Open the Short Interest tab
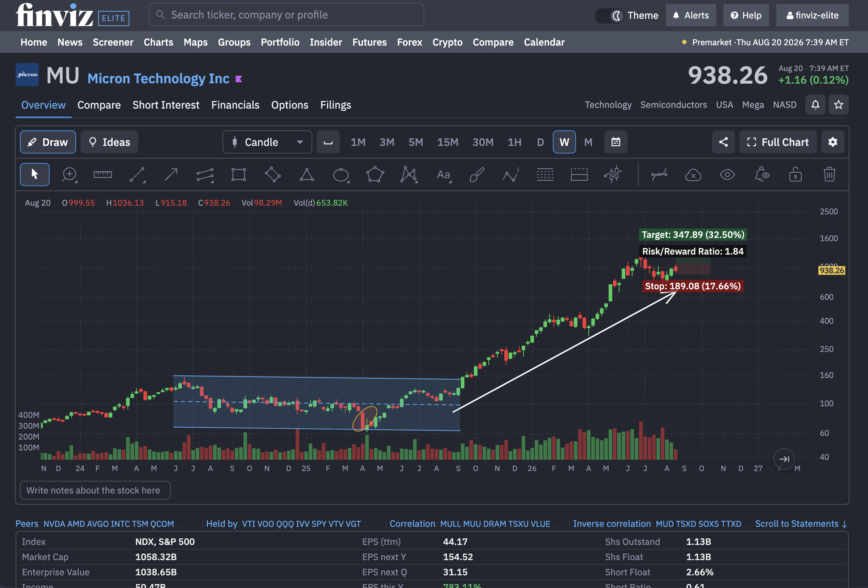 point(166,105)
